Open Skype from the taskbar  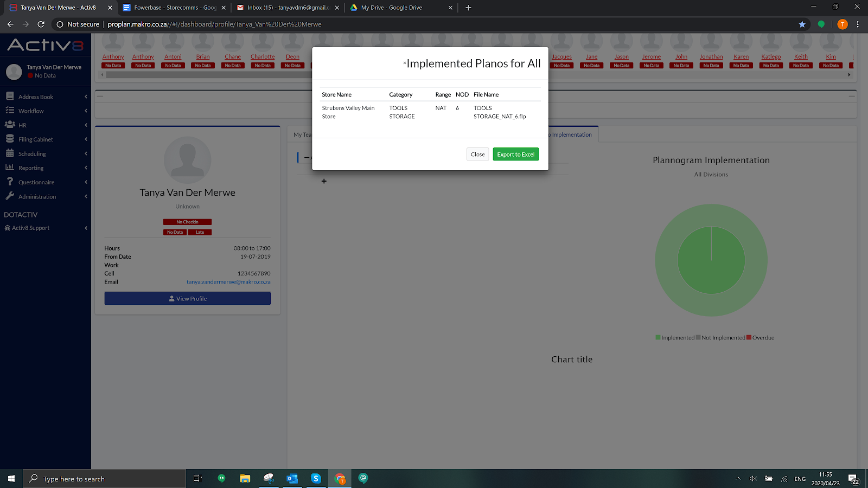coord(316,479)
